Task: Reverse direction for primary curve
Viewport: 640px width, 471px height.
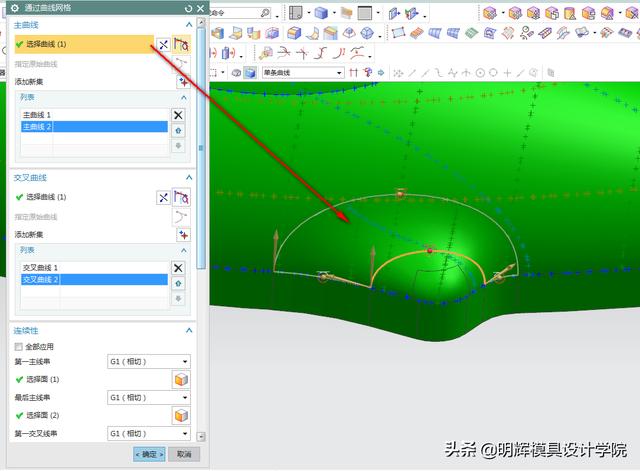Action: click(x=163, y=45)
